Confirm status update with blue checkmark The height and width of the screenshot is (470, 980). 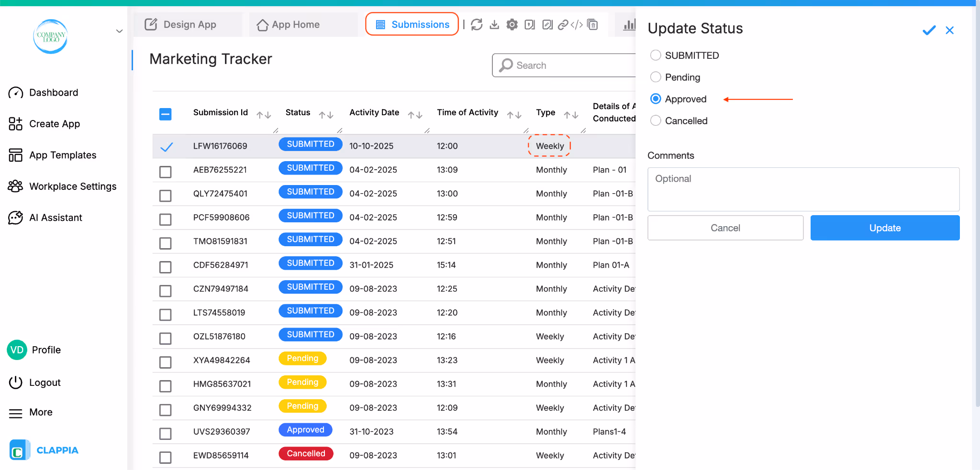click(x=929, y=30)
